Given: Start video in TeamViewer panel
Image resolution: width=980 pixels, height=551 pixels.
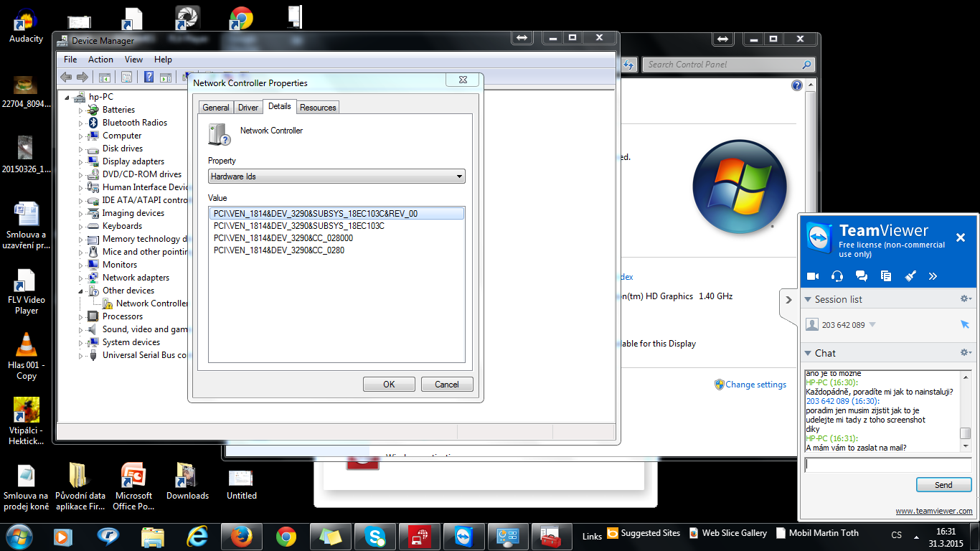Looking at the screenshot, I should point(813,276).
